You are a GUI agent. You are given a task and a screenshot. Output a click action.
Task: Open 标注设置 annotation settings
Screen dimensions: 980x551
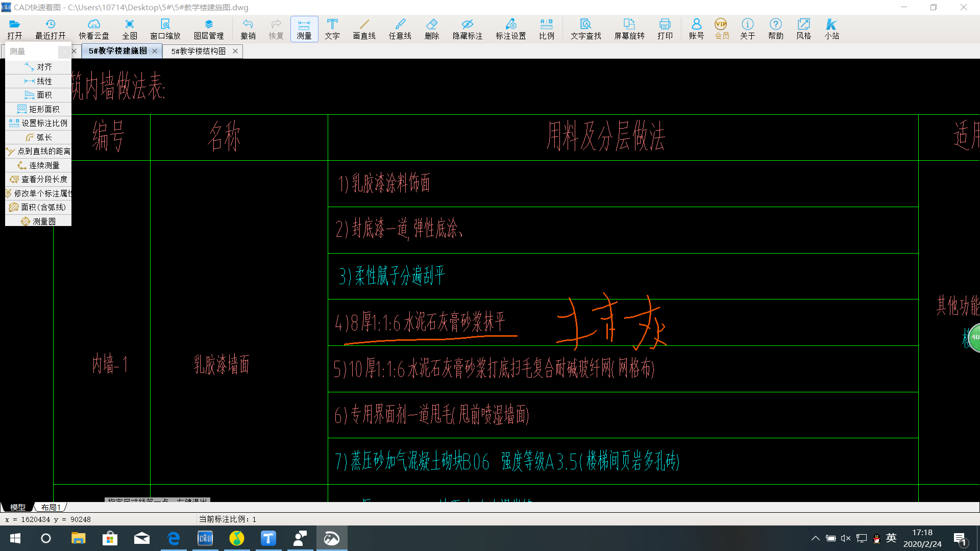[x=511, y=29]
